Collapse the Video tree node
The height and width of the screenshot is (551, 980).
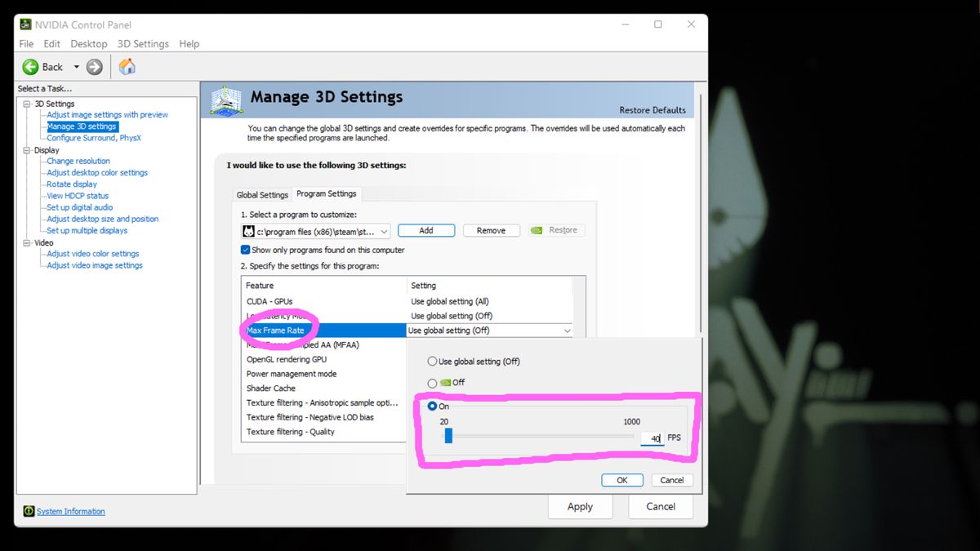(x=27, y=242)
